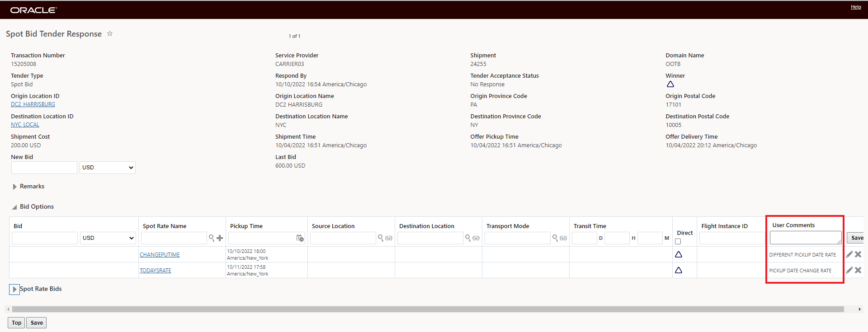Click the Source Location view glasses icon
This screenshot has height=332, width=868.
389,238
